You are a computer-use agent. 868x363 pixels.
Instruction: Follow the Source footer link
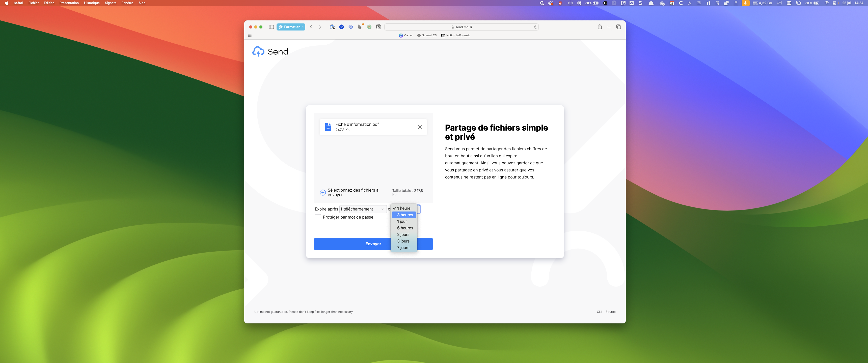610,312
